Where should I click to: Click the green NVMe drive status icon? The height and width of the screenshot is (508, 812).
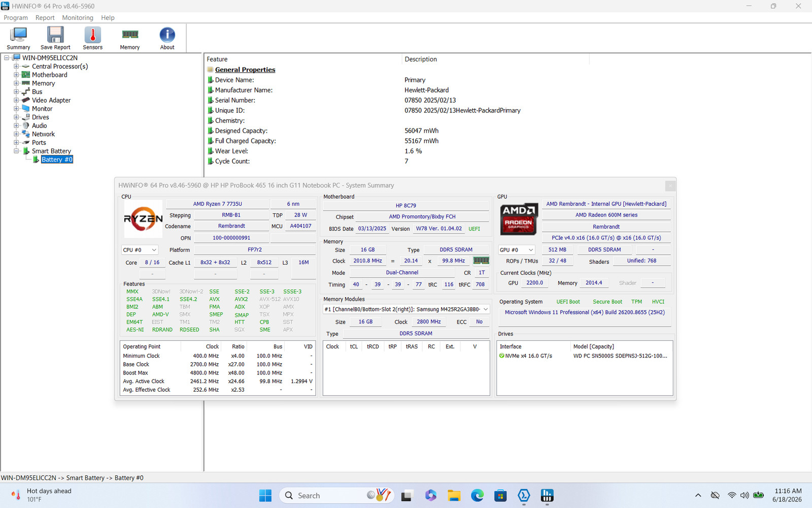[502, 356]
